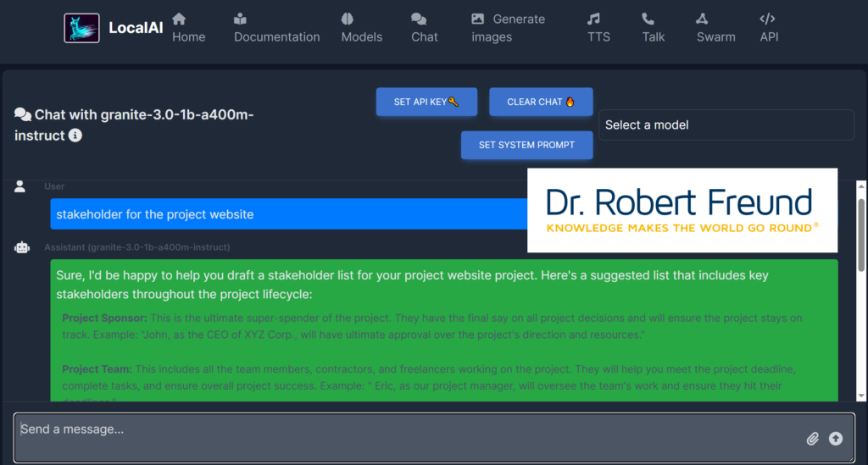868x465 pixels.
Task: Go to the TTS page
Action: point(598,28)
